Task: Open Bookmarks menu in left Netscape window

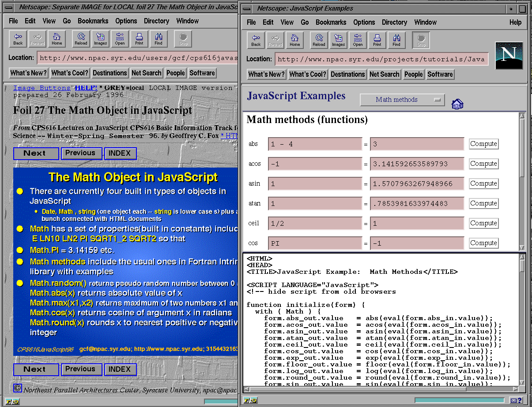Action: tap(93, 21)
